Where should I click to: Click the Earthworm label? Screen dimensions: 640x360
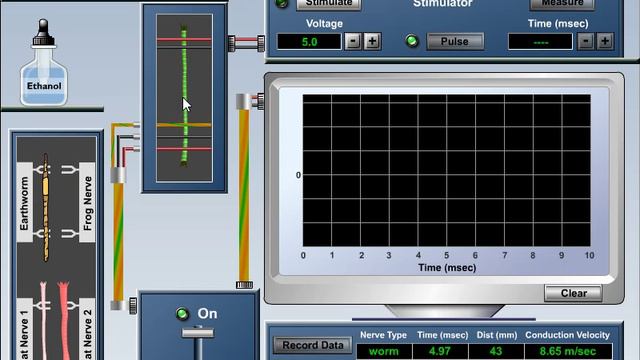(24, 203)
